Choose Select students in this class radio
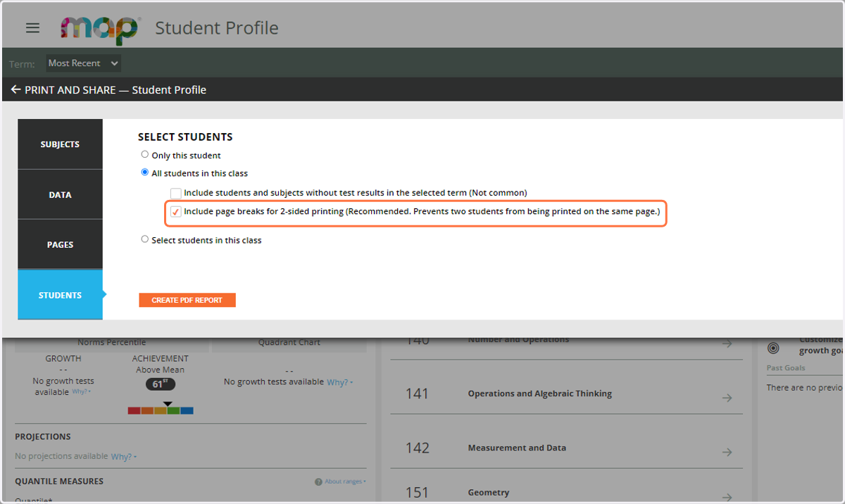 point(145,239)
